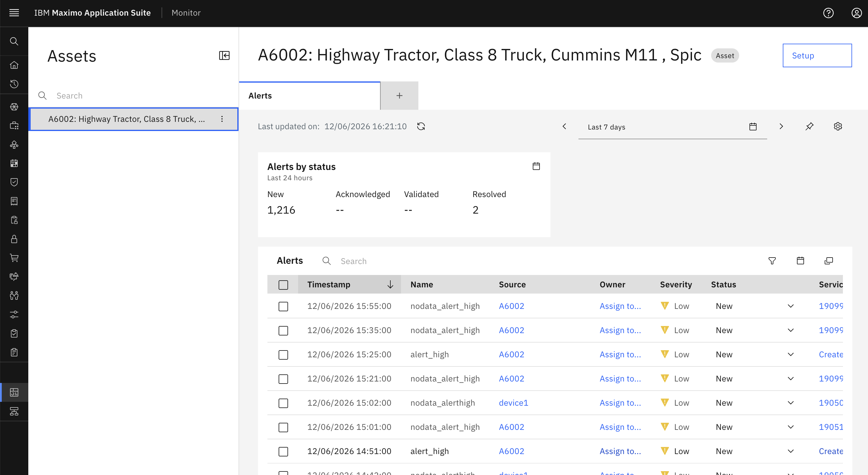Open the Last 7 days date range picker
Screen dimensions: 868x475
click(673, 127)
